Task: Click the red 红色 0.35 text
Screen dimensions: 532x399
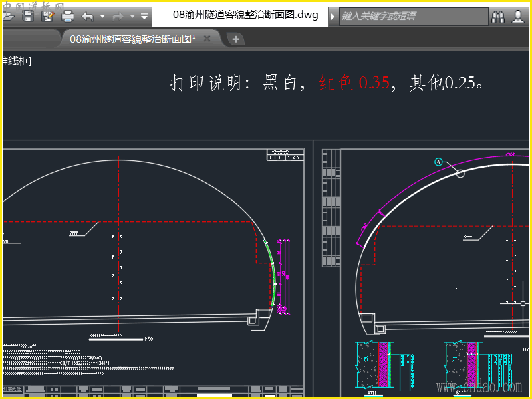Action: pos(354,82)
